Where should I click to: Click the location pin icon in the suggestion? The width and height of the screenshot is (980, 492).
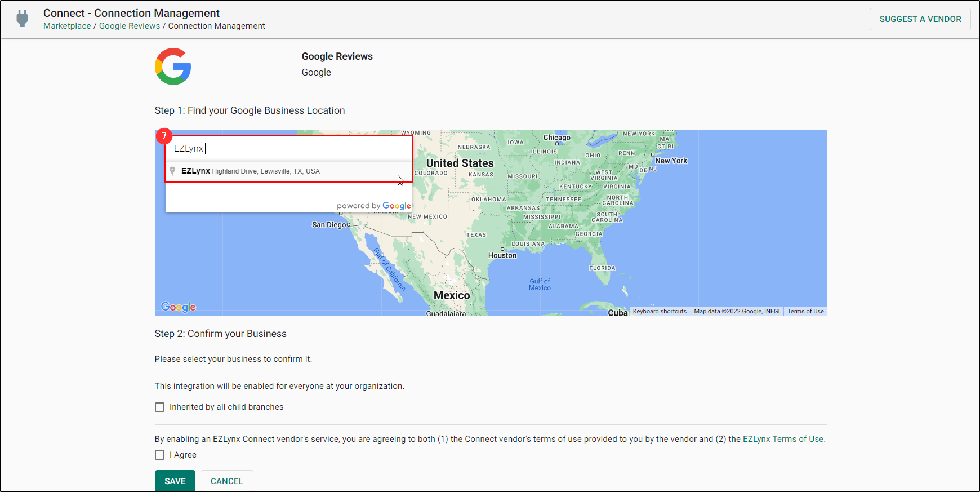[172, 171]
